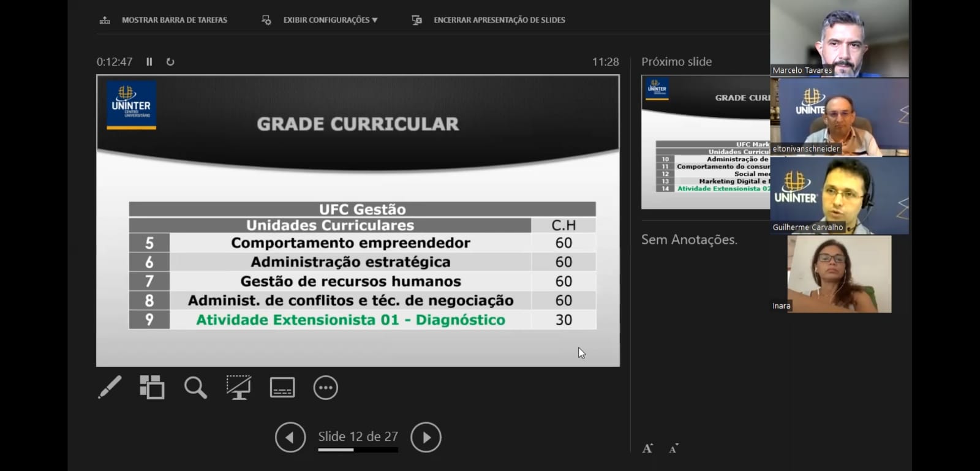Toggle black out slide show icon
The width and height of the screenshot is (980, 471).
238,387
